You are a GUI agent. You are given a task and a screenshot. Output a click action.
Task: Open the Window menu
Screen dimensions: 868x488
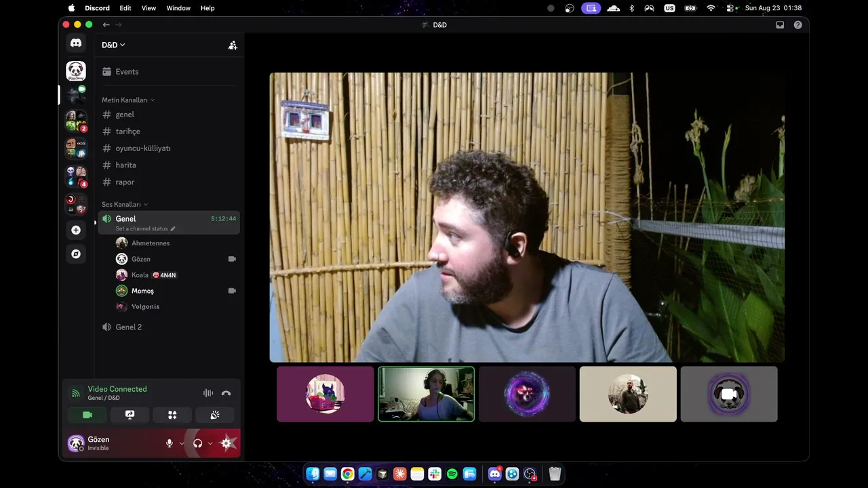coord(178,8)
